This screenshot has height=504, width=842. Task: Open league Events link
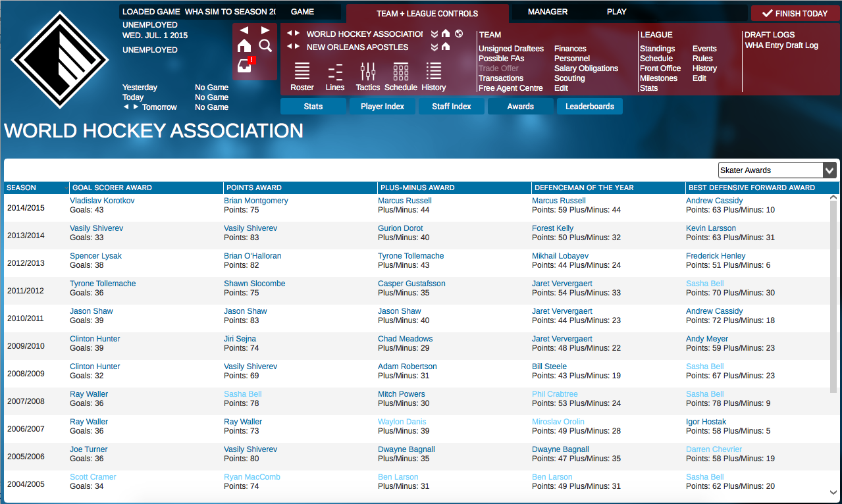704,49
